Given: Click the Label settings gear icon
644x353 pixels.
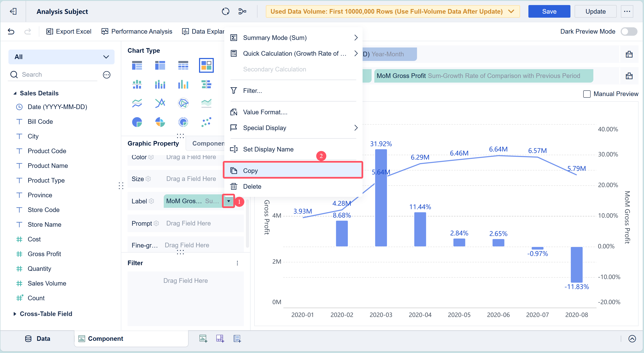Looking at the screenshot, I should (151, 201).
